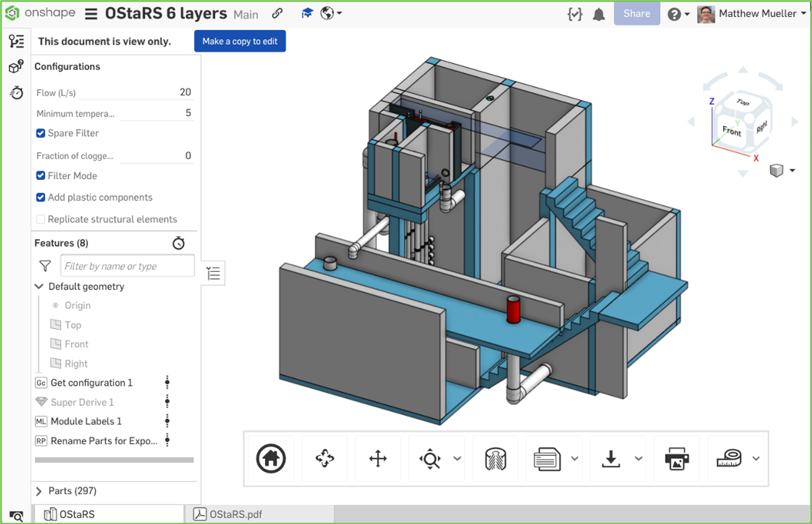Open the hamburger menu next to onshape logo

91,14
